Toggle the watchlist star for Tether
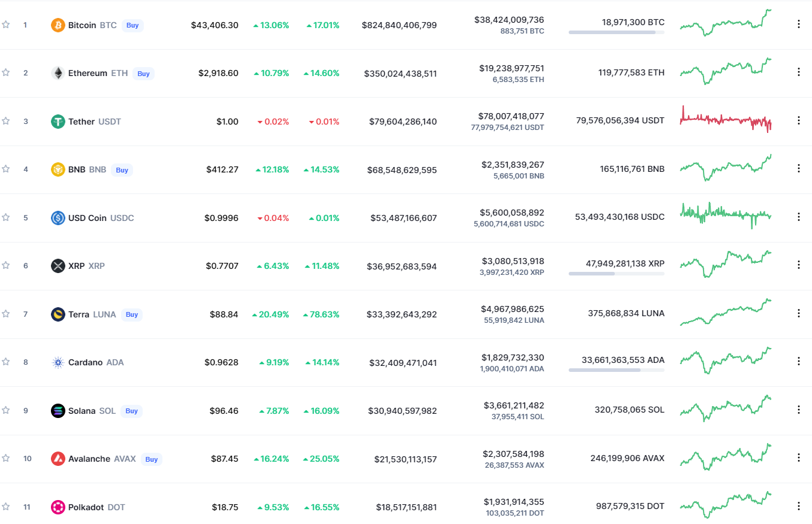This screenshot has height=524, width=812. coord(6,121)
